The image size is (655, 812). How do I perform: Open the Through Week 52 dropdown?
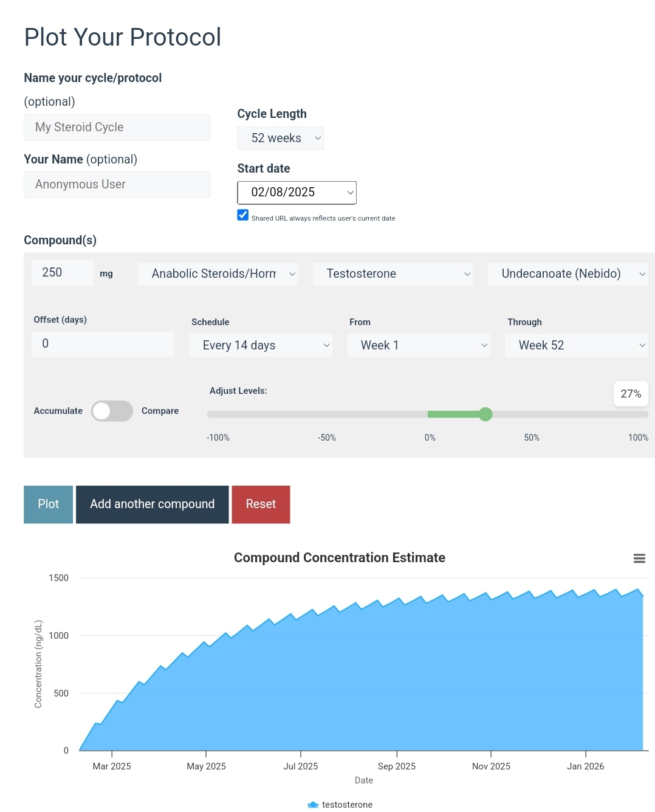point(576,345)
